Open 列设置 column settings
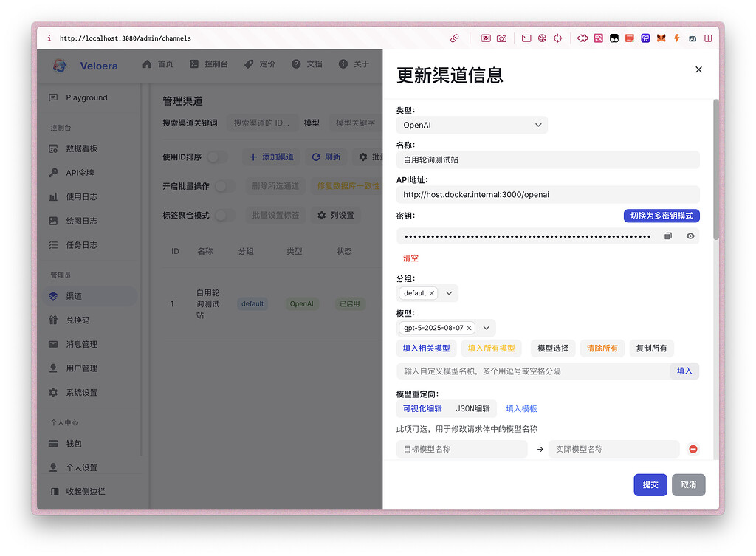756x556 pixels. pyautogui.click(x=336, y=215)
